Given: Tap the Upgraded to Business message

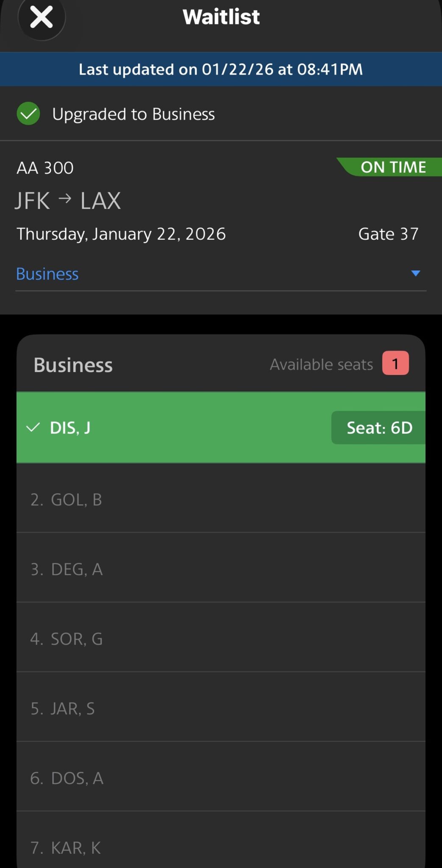Looking at the screenshot, I should [133, 114].
